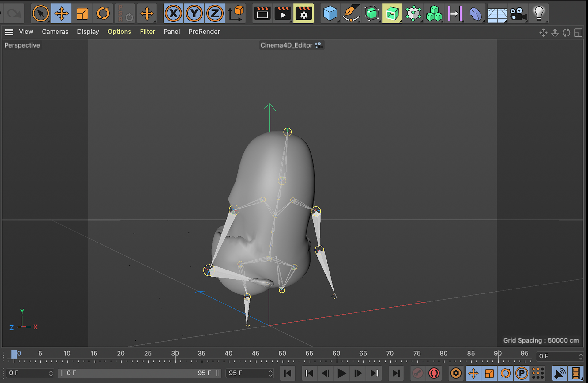Select the Live Selection arrow tool
588x383 pixels.
[41, 13]
